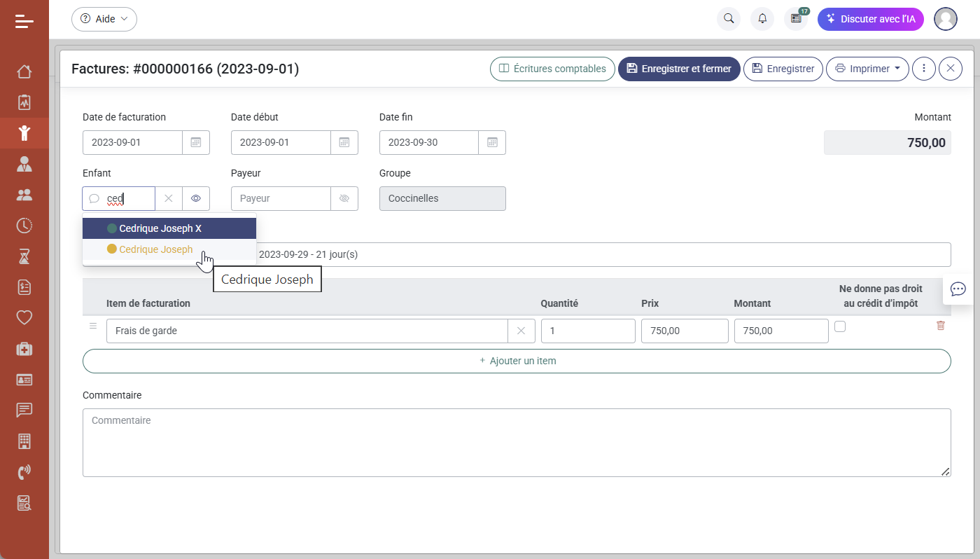Expand the Aide dropdown
The width and height of the screenshot is (980, 559).
click(x=104, y=19)
